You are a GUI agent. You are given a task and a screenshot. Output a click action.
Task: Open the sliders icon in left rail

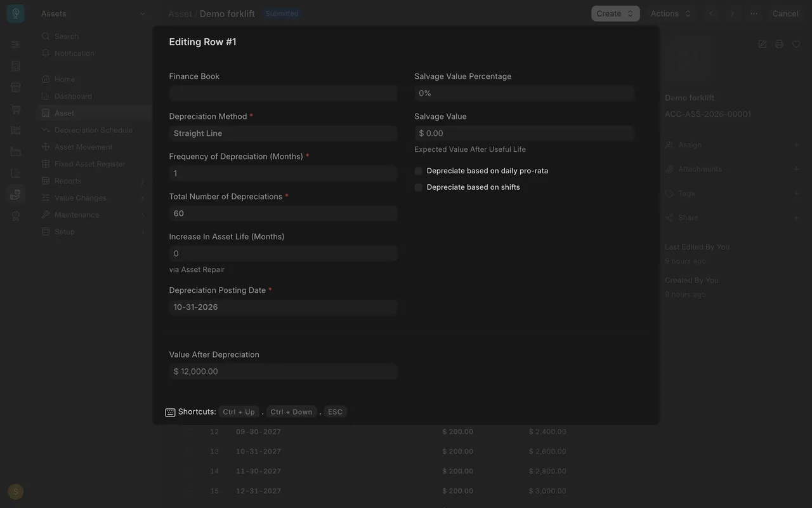[16, 44]
